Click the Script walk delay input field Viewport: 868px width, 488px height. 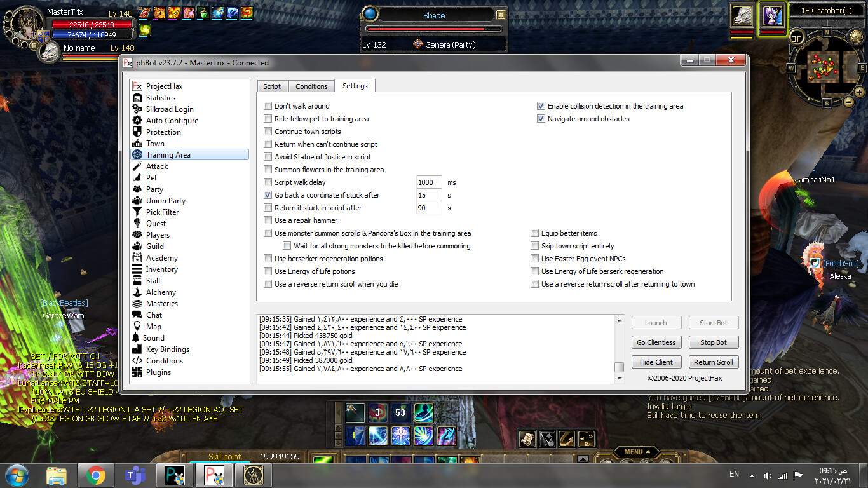429,182
